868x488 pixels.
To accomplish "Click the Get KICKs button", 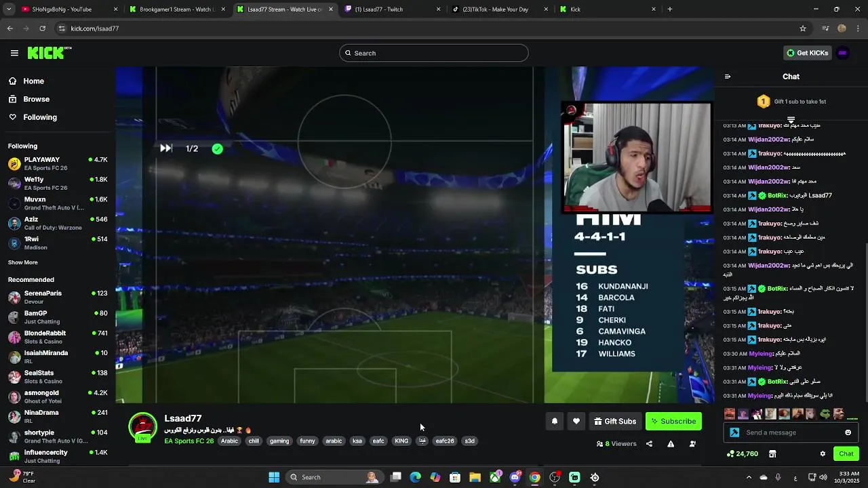I will (807, 53).
